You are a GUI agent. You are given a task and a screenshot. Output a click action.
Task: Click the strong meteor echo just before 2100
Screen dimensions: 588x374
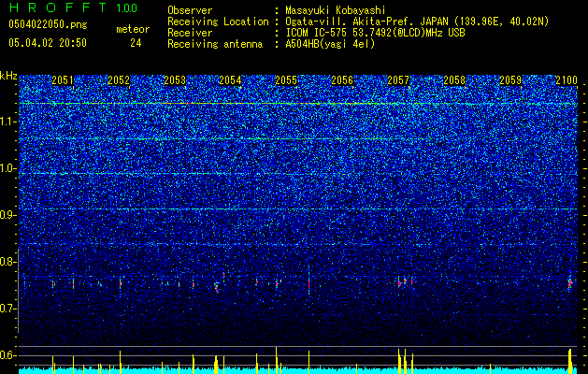coord(569,283)
